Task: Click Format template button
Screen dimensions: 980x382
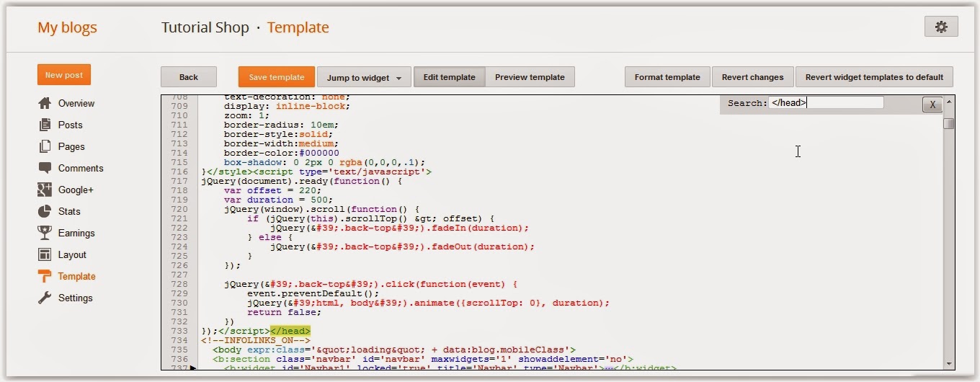Action: (667, 77)
